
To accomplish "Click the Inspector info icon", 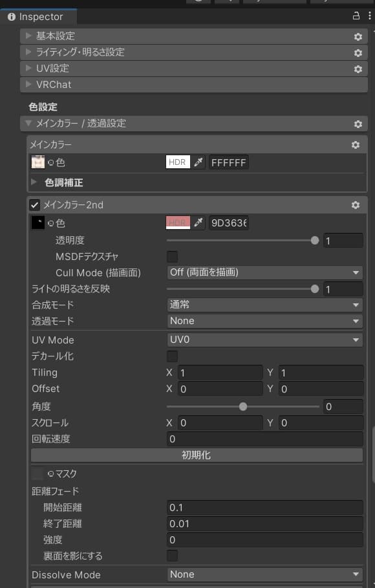I will 12,17.
